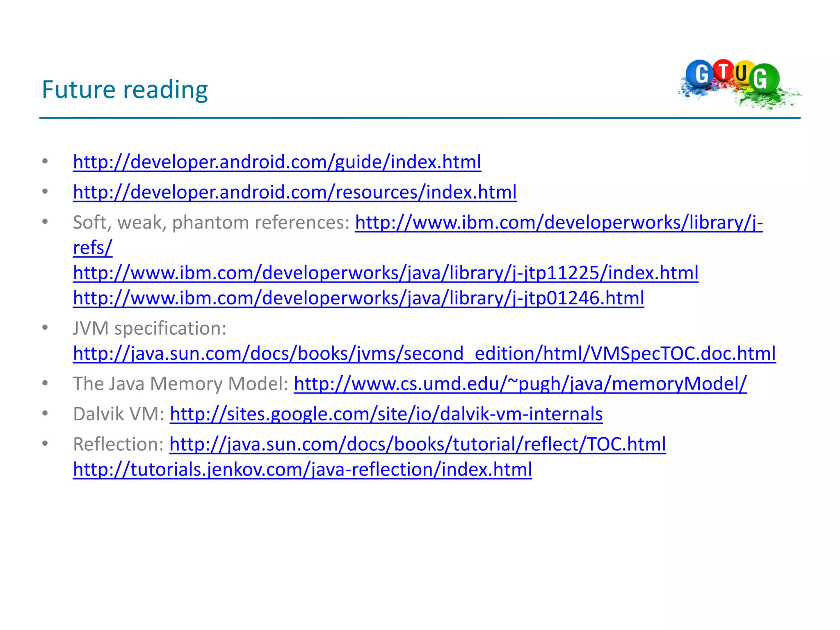Click the 'JVM specification:' label

[150, 329]
